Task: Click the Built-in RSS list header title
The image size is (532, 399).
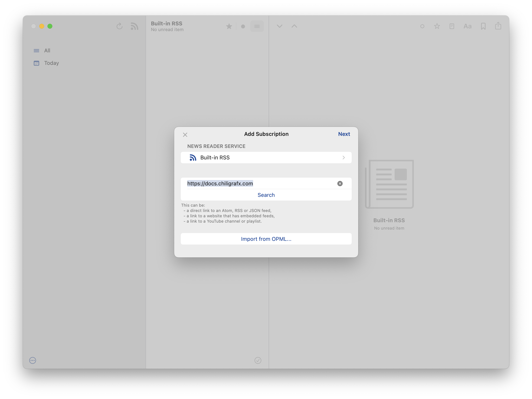Action: coord(166,23)
